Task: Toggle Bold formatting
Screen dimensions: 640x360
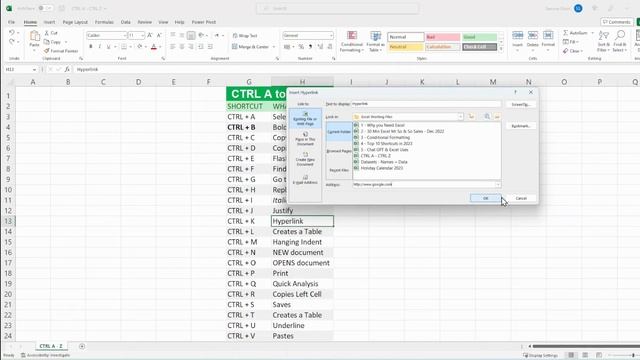Action: coord(91,47)
